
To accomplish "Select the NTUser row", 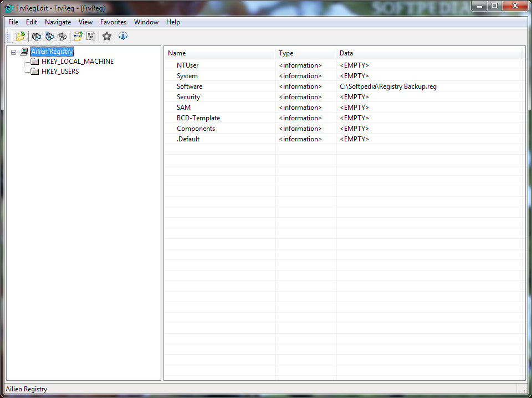I will [x=344, y=65].
